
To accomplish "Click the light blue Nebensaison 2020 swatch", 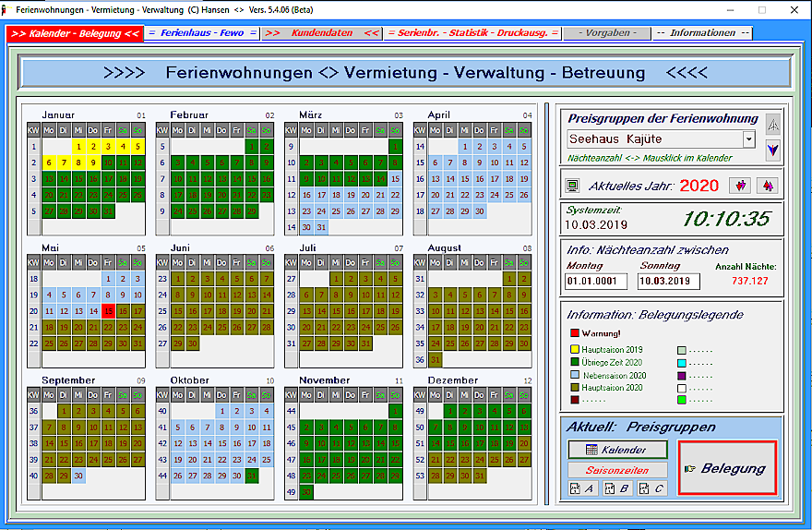I will point(575,376).
